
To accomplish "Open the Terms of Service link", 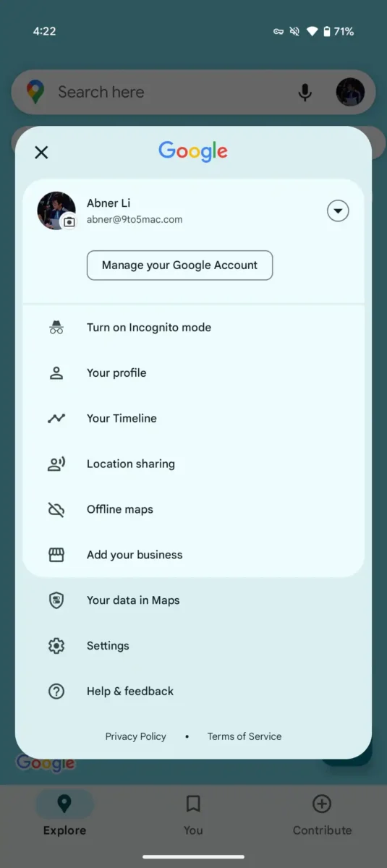I will [x=244, y=736].
